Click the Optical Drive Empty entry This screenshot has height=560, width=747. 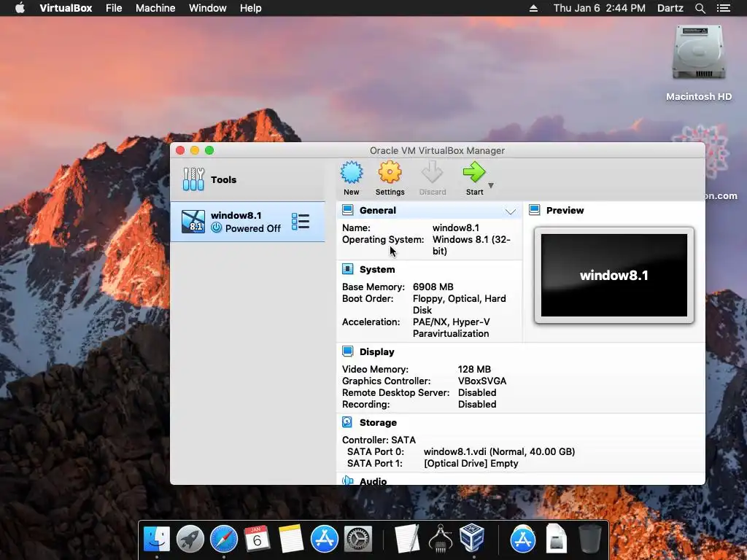(x=471, y=463)
